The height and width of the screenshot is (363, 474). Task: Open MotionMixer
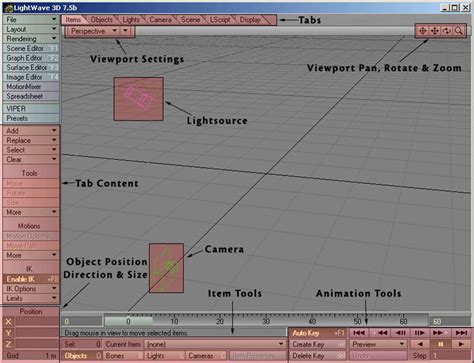point(31,87)
